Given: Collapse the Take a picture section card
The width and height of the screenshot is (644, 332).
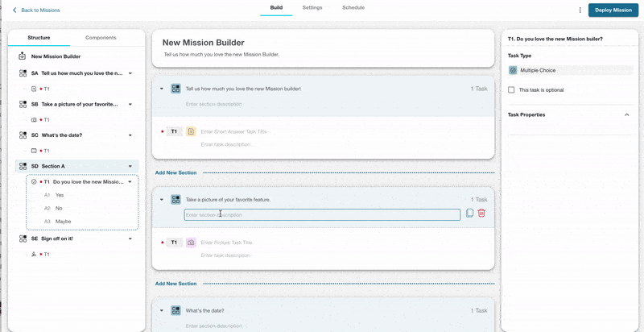Looking at the screenshot, I should 162,200.
